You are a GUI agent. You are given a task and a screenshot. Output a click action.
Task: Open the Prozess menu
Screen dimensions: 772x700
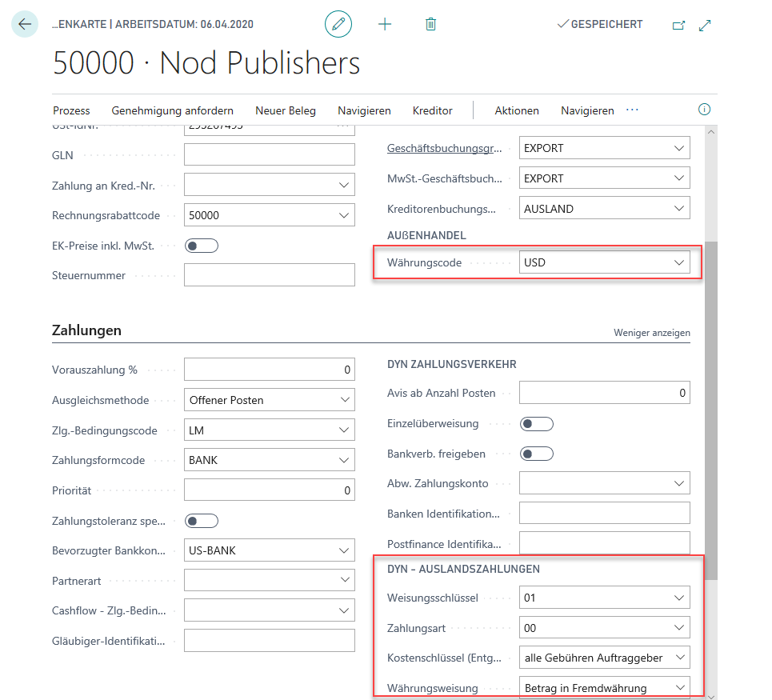[71, 110]
